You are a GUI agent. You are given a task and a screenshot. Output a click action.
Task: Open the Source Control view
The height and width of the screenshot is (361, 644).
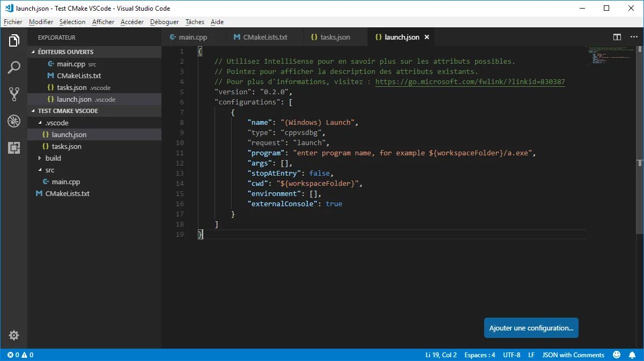pyautogui.click(x=14, y=94)
